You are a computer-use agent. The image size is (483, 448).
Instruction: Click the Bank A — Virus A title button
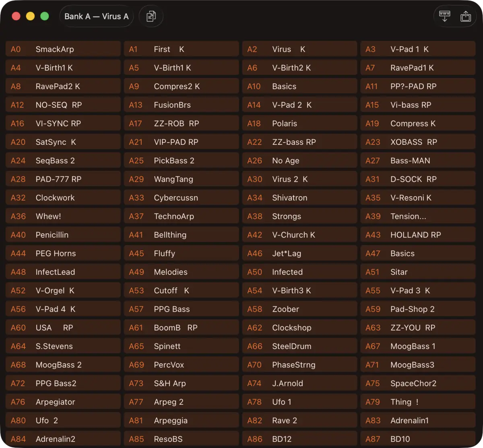(x=96, y=16)
